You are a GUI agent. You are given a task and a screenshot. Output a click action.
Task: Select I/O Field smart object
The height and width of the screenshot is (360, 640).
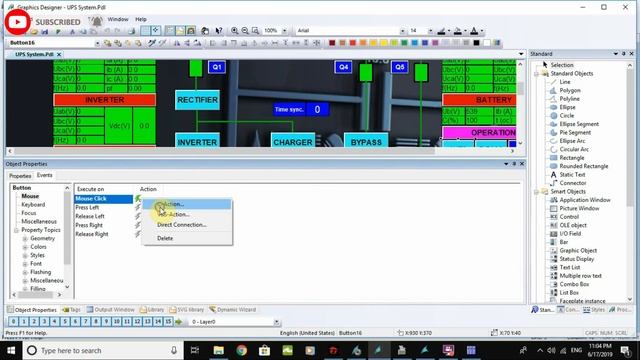click(570, 234)
